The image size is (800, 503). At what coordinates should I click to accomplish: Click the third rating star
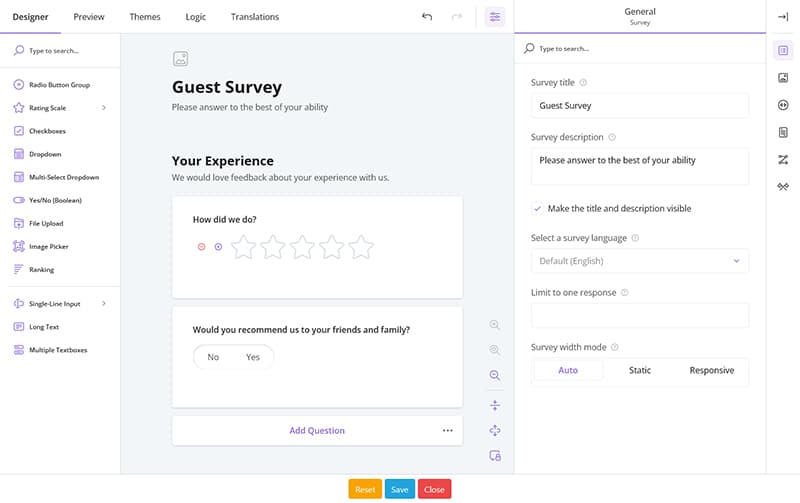tap(302, 247)
